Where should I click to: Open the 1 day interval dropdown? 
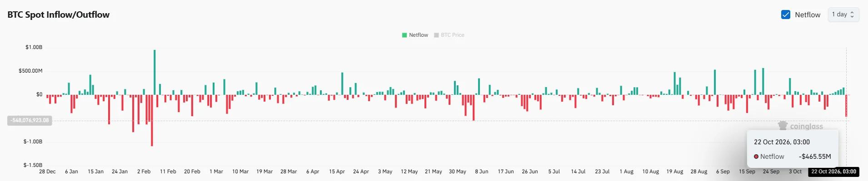pos(843,15)
